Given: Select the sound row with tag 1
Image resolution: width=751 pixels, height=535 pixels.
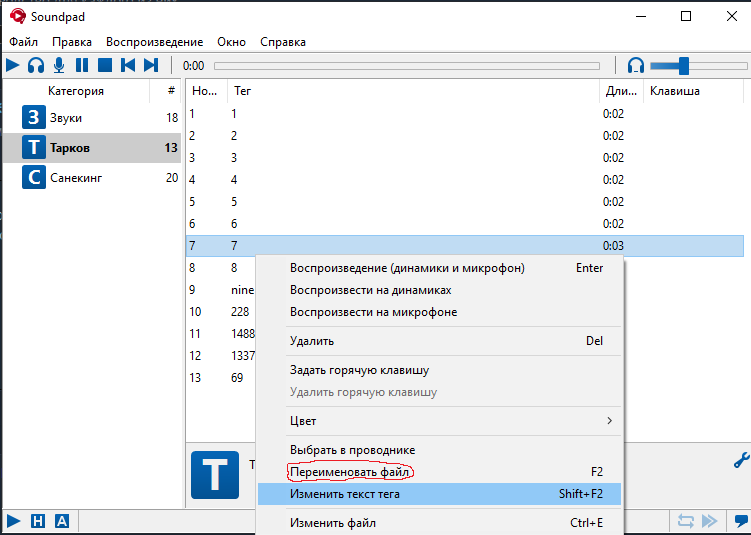Looking at the screenshot, I should click(465, 114).
